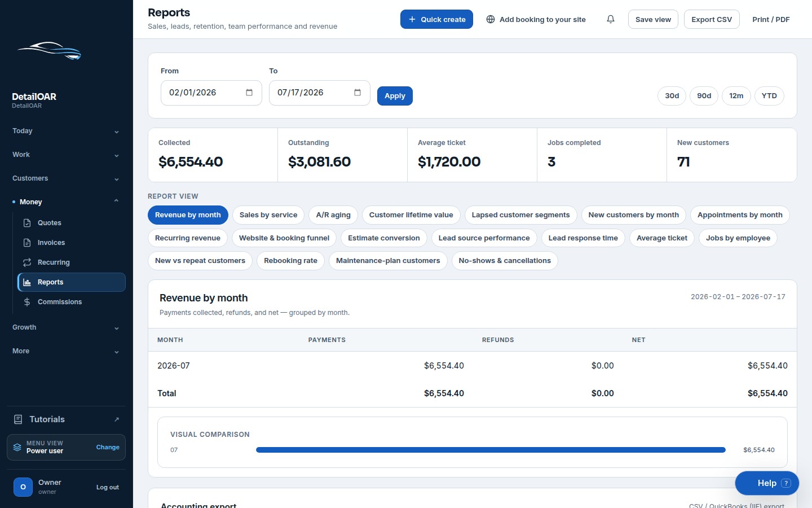
Task: Open Lead source performance report
Action: (484, 238)
